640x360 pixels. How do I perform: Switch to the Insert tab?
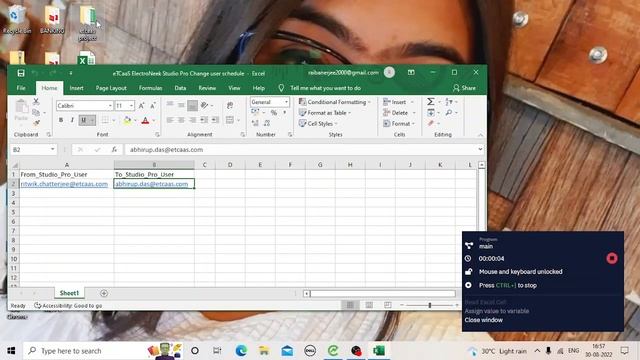pos(76,88)
